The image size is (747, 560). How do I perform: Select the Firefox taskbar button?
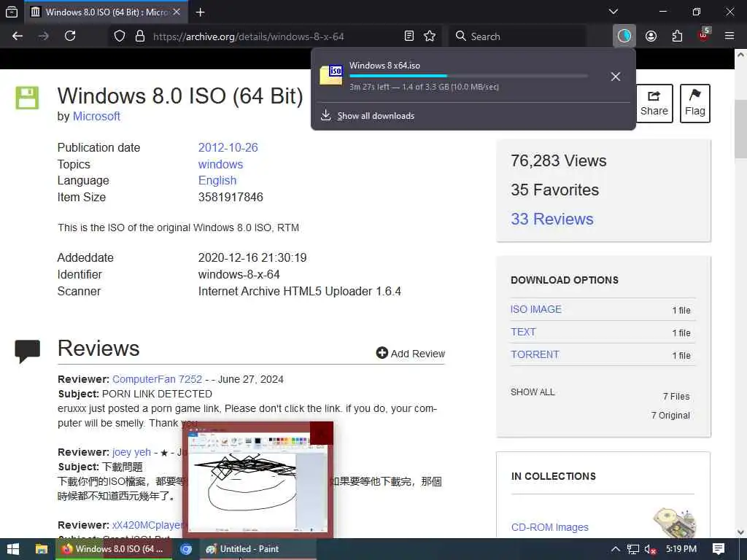[x=113, y=549]
